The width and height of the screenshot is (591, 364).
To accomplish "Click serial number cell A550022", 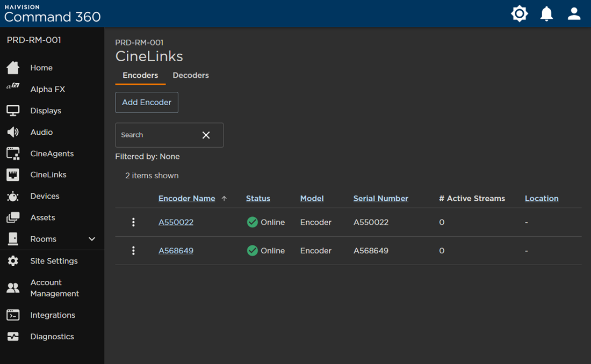I will click(x=371, y=222).
